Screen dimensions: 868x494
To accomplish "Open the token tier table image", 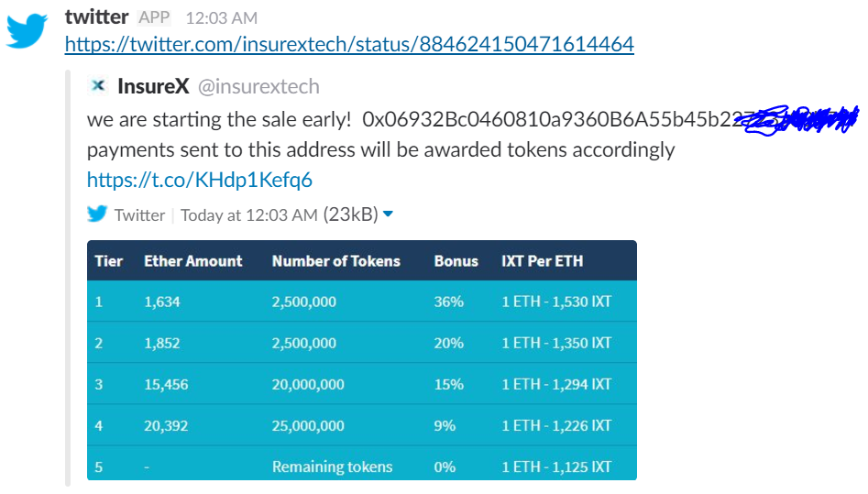I will [x=362, y=360].
